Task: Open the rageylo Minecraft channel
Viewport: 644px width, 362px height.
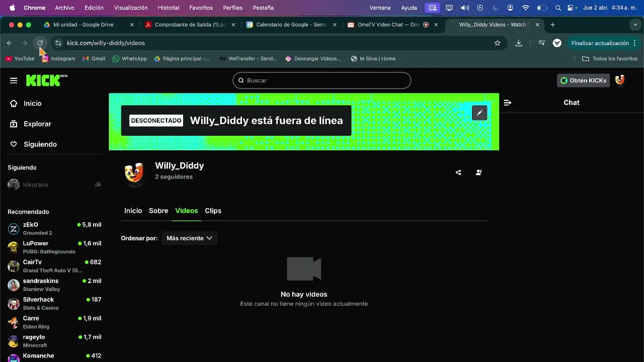Action: point(54,341)
